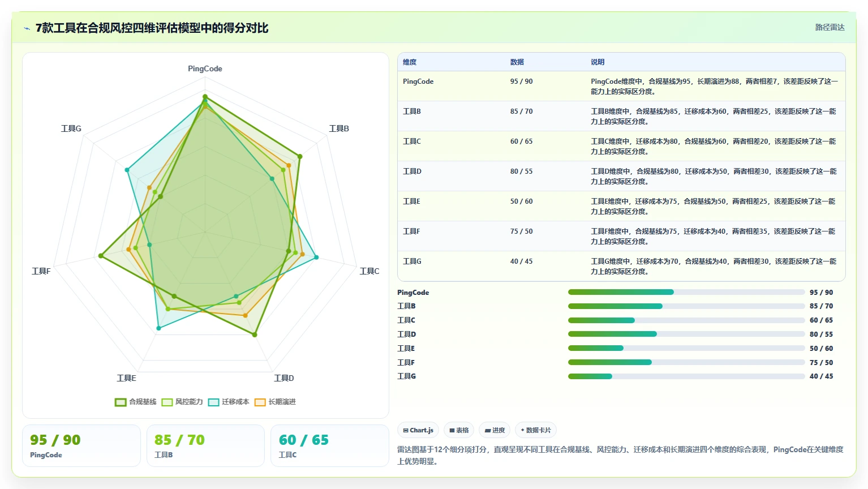Click the 50 / 60 value beside 工具E bar
Viewport: 868px width, 489px height.
[x=821, y=349]
